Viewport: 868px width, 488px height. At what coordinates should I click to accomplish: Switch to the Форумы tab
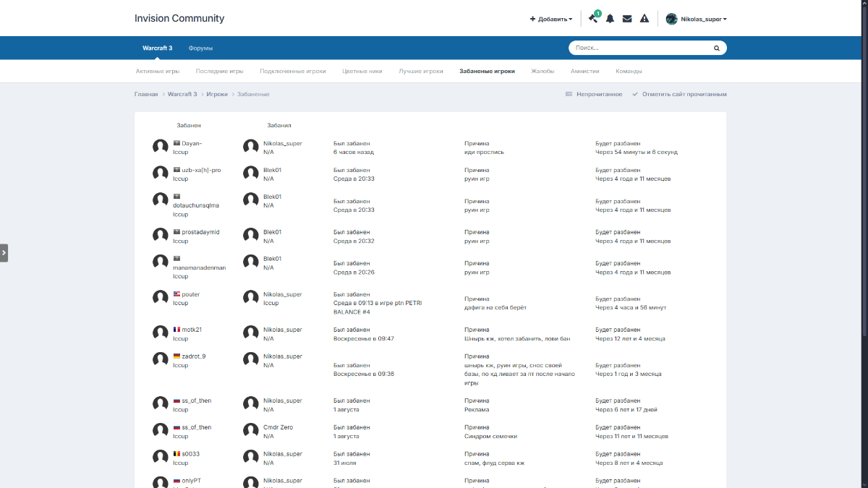(200, 48)
